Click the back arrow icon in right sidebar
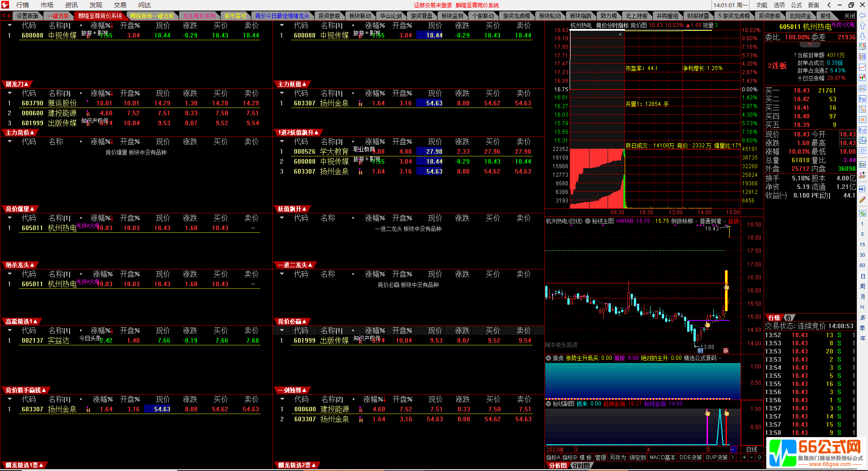 [863, 16]
